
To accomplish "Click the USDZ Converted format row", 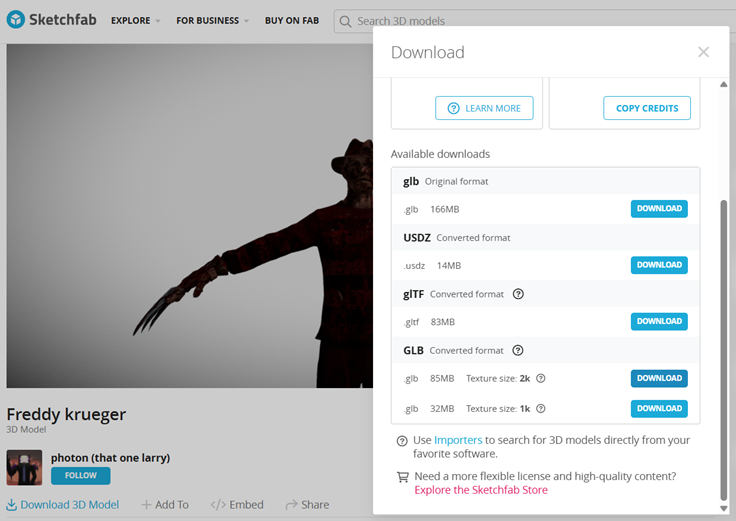I will (545, 238).
